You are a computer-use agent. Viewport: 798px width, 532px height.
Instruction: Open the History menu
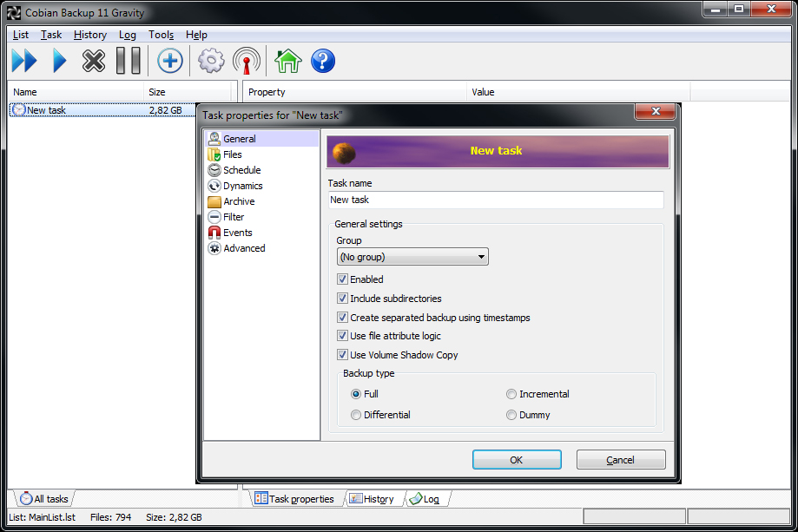(x=90, y=35)
